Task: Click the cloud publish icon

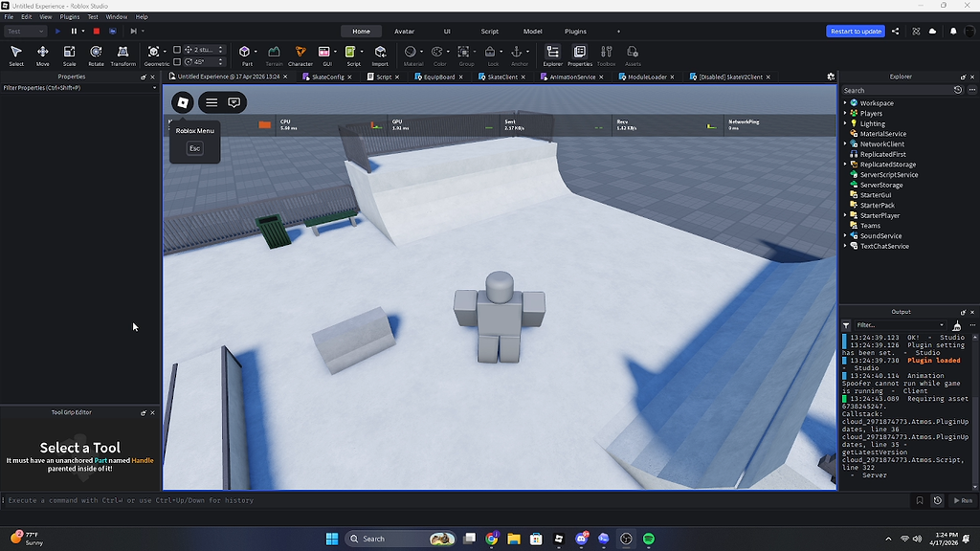Action: [x=932, y=32]
